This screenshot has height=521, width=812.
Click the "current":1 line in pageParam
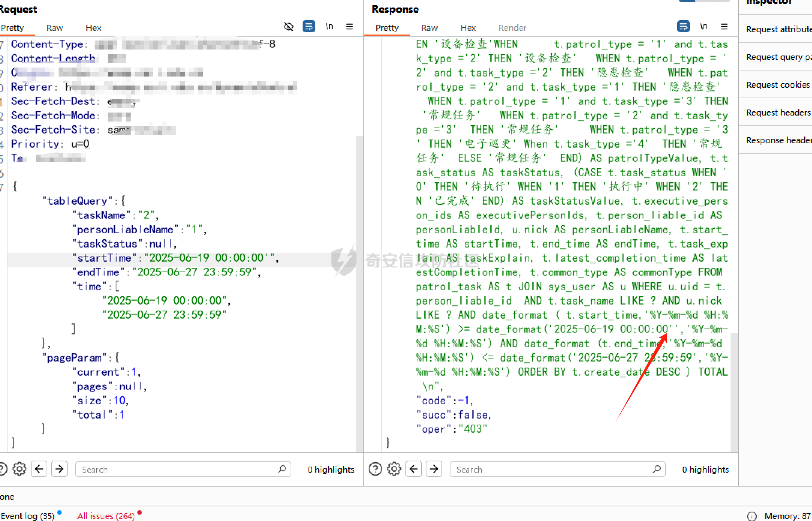[106, 372]
